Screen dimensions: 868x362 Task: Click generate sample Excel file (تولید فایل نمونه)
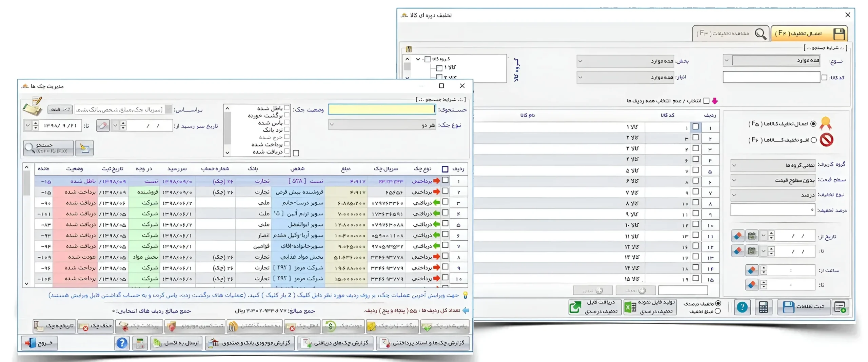coord(650,307)
